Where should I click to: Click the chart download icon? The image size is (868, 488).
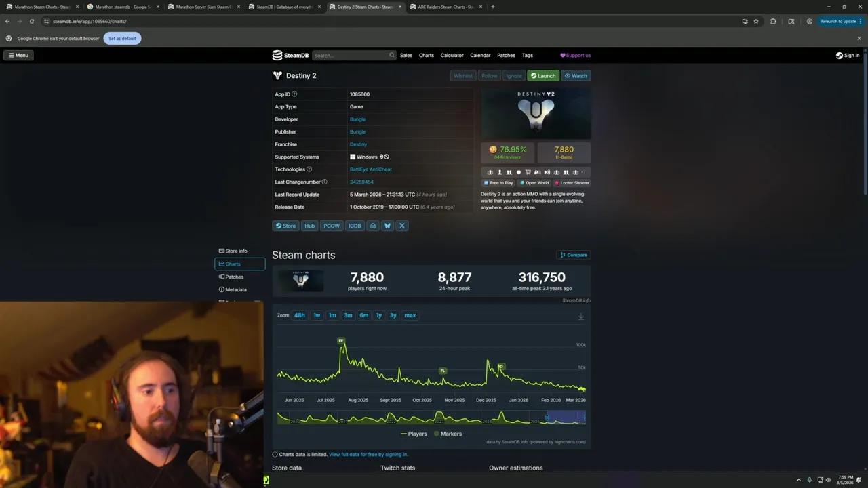pyautogui.click(x=580, y=317)
